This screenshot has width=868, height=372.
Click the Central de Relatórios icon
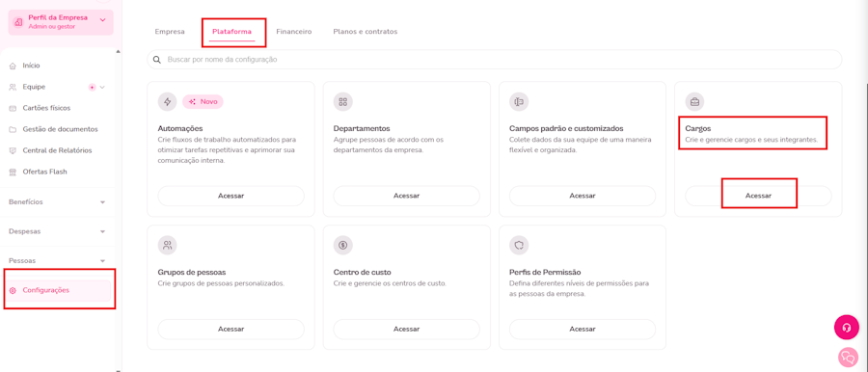point(13,150)
